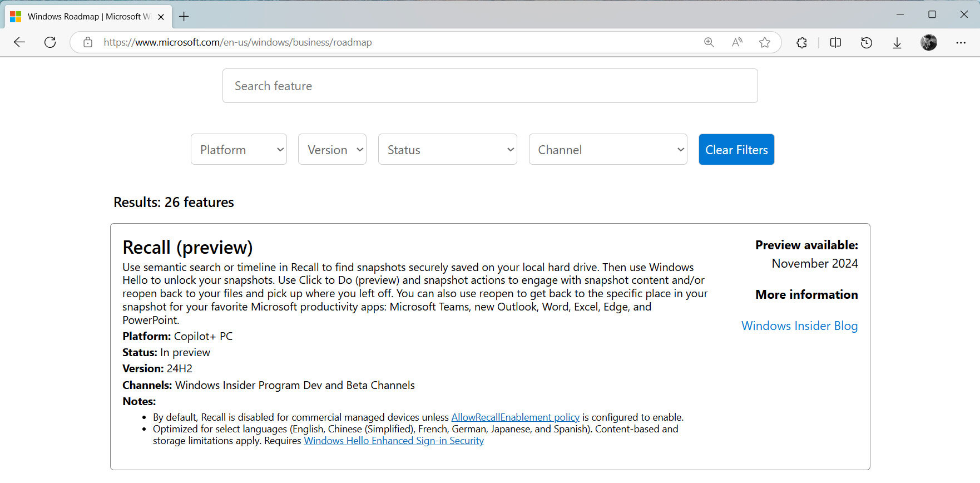Open the Extensions puzzle icon
980x483 pixels.
pos(801,42)
